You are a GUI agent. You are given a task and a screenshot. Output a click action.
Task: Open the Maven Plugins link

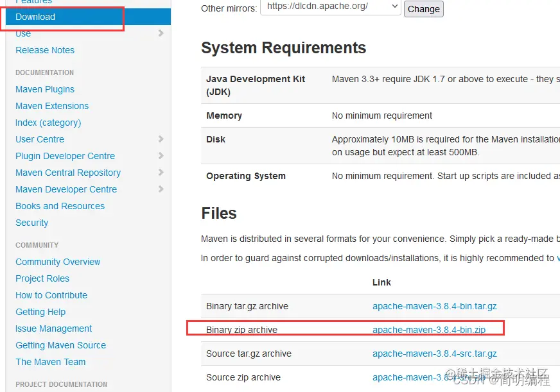point(45,89)
